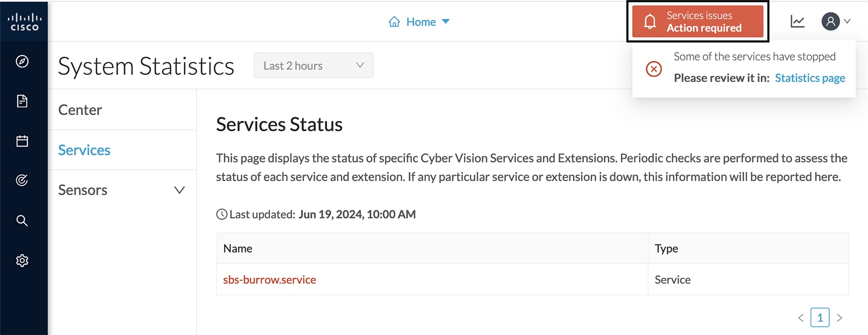This screenshot has height=335, width=868.
Task: Open the Explore compass icon
Action: 22,61
